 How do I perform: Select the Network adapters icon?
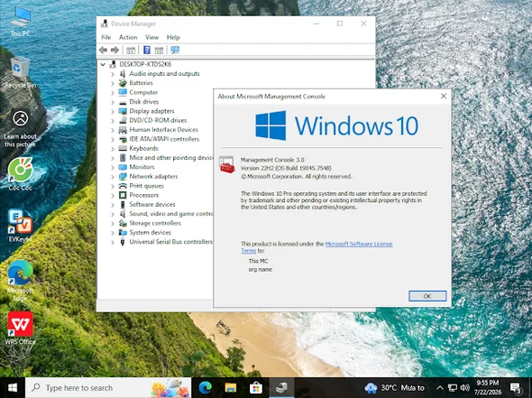click(123, 176)
